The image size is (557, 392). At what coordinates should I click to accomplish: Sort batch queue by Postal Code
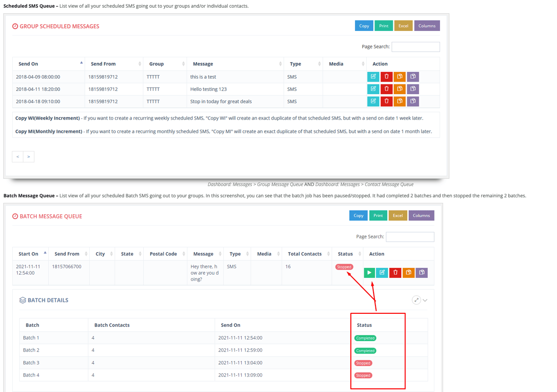tap(166, 254)
